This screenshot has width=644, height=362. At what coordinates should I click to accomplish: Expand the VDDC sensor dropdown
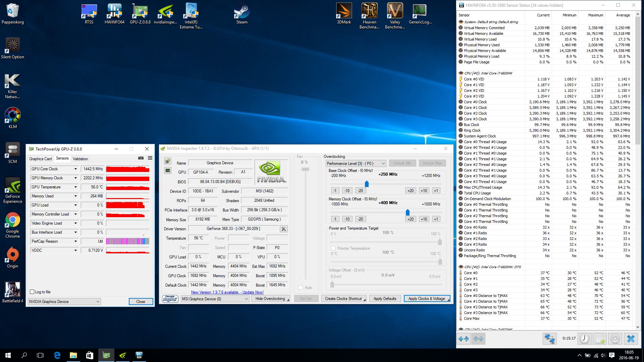75,250
